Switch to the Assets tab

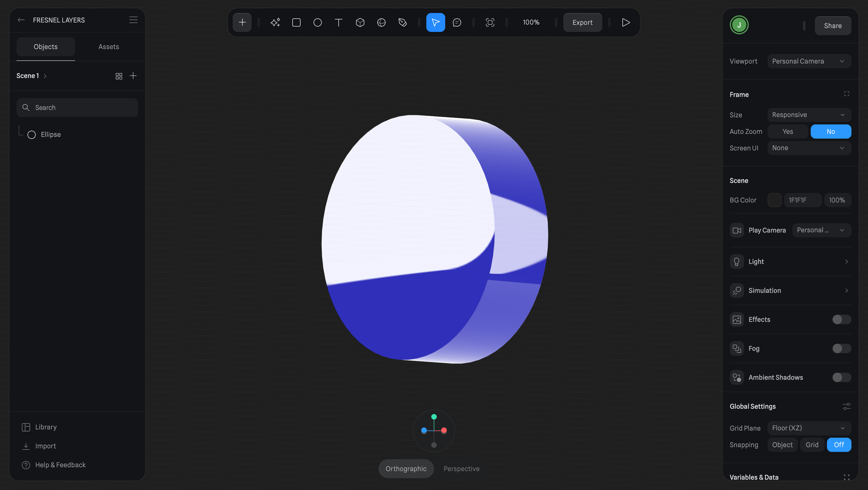109,47
